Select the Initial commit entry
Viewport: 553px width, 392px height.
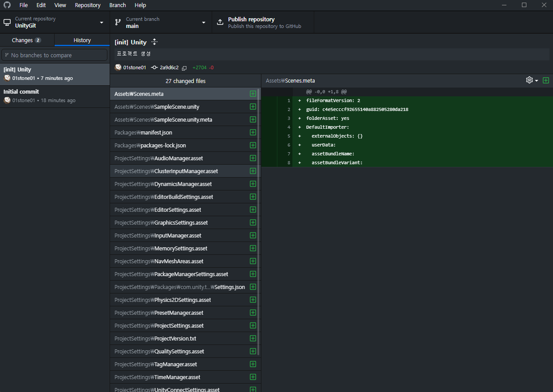(x=55, y=96)
